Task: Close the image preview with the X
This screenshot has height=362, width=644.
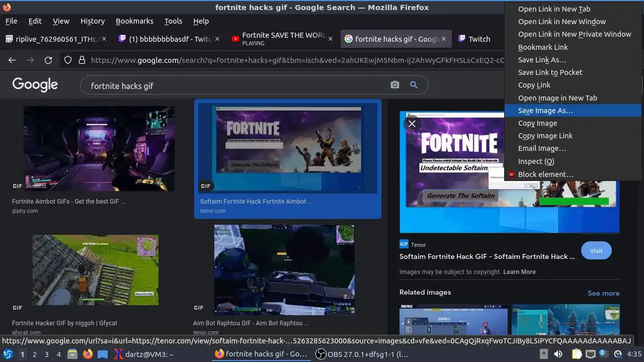Action: (x=412, y=123)
